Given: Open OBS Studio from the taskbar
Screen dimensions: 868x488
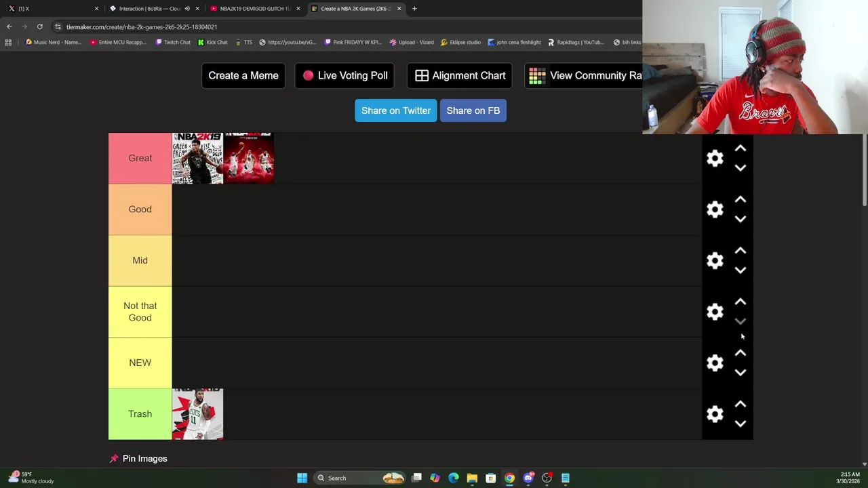Looking at the screenshot, I should [x=547, y=478].
